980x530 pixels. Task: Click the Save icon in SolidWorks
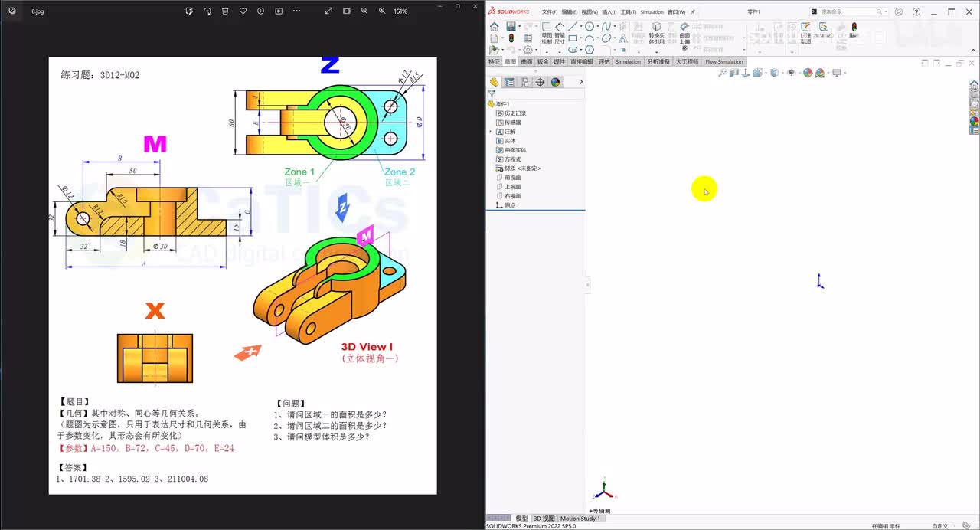(x=511, y=26)
